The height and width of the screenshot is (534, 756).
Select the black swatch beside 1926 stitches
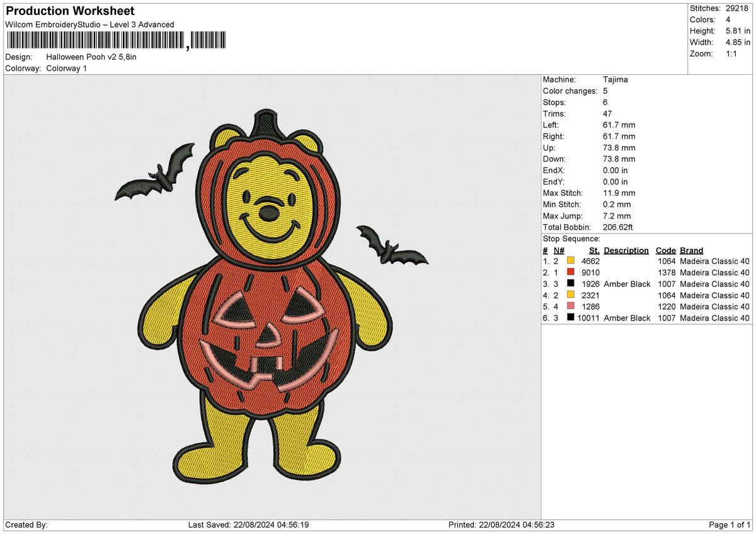coord(571,284)
